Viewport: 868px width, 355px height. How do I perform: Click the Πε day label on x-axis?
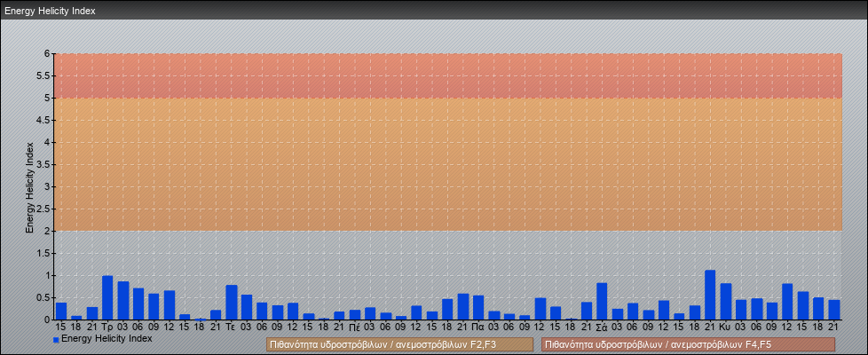pos(354,327)
